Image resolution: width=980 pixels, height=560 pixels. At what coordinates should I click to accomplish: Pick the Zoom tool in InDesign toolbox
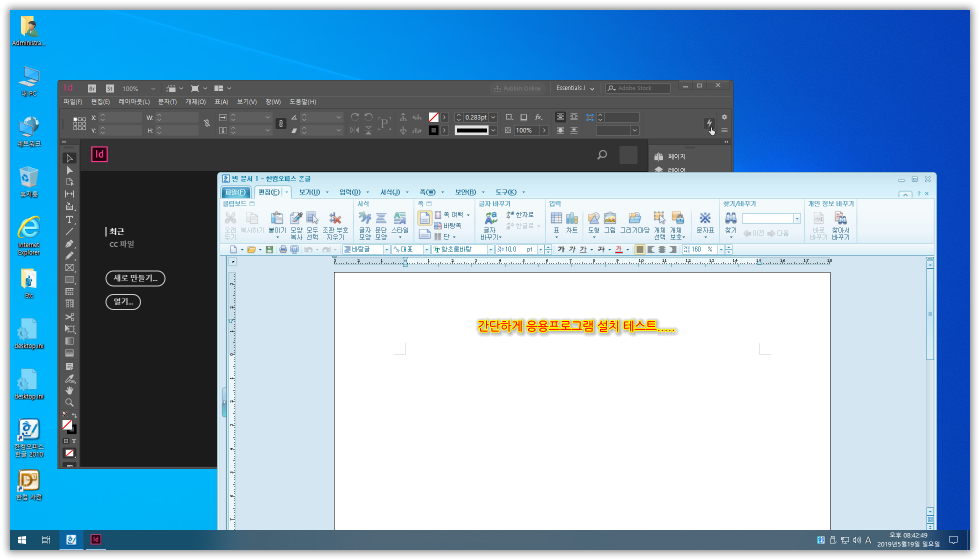pos(69,402)
